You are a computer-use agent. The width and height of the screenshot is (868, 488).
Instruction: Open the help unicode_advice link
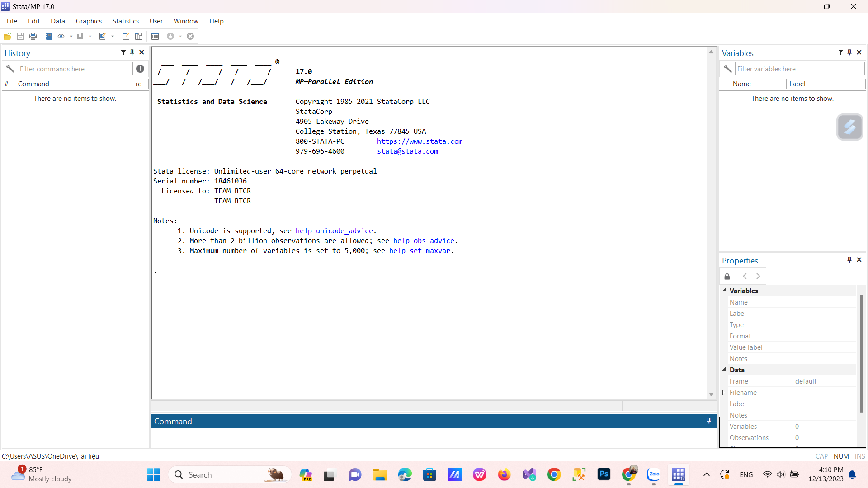pyautogui.click(x=334, y=231)
